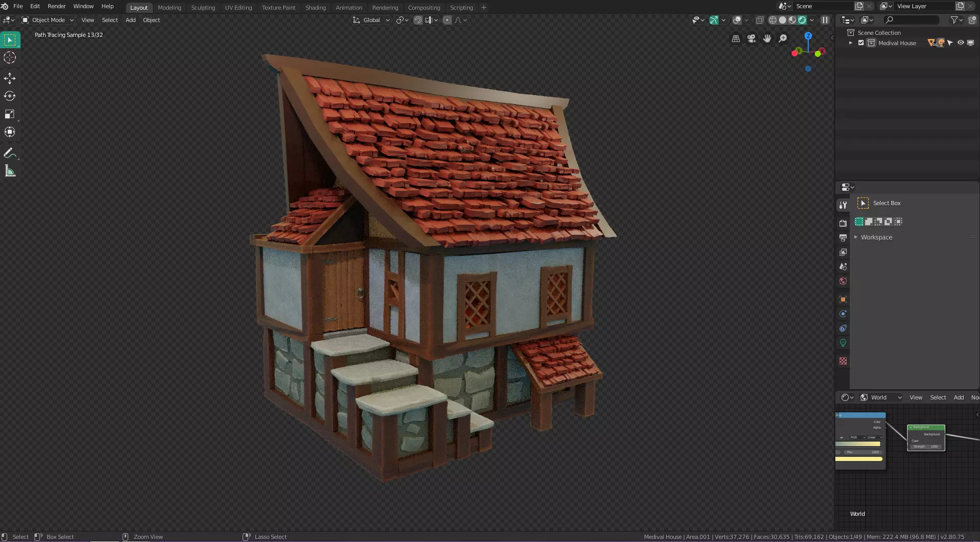Open the pivot point dropdown

(x=402, y=20)
